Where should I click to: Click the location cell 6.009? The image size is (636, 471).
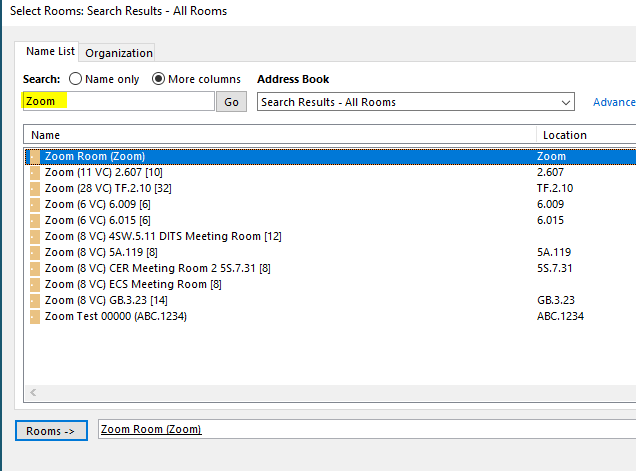(550, 204)
